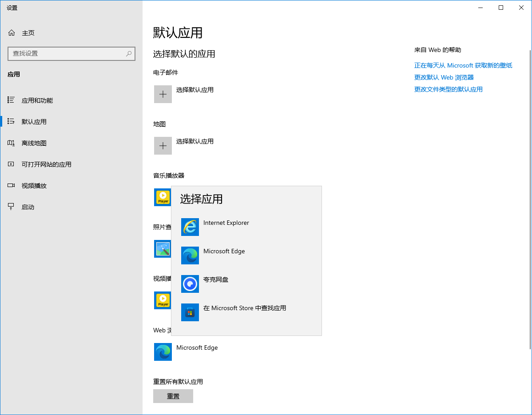The height and width of the screenshot is (415, 532).
Task: Focus the 查找设置 search field
Action: point(71,54)
